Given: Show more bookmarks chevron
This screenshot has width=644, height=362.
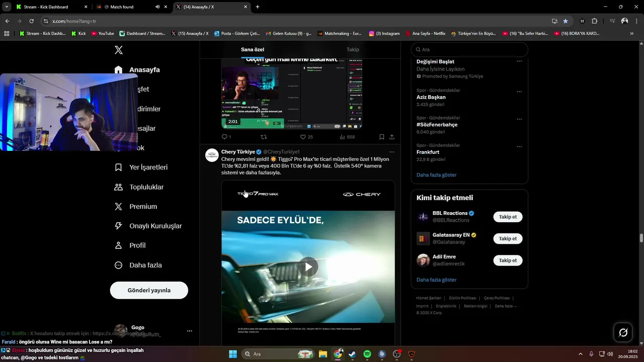Looking at the screenshot, I should click(x=632, y=34).
